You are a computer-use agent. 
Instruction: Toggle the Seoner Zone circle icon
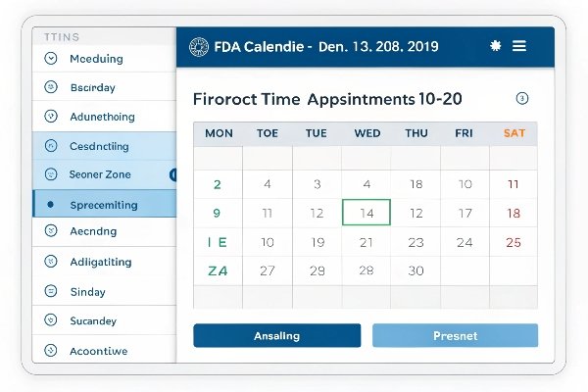coord(51,174)
